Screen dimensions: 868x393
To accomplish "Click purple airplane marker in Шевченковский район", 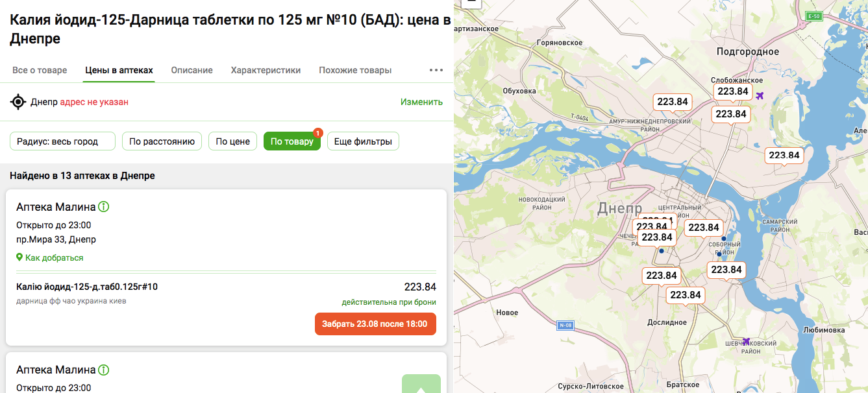I will click(x=746, y=341).
